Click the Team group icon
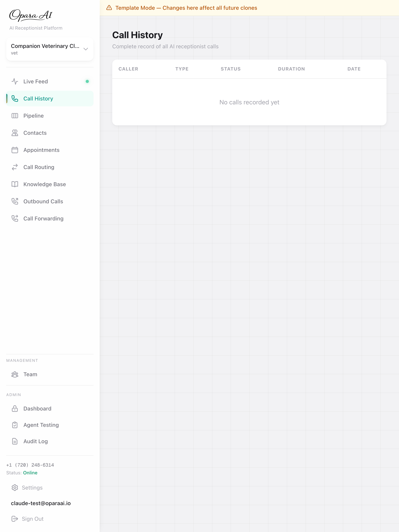The image size is (399, 532). tap(15, 374)
